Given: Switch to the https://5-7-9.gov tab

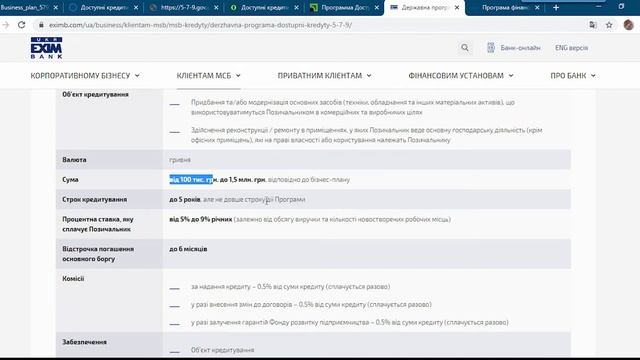Looking at the screenshot, I should pyautogui.click(x=184, y=7).
